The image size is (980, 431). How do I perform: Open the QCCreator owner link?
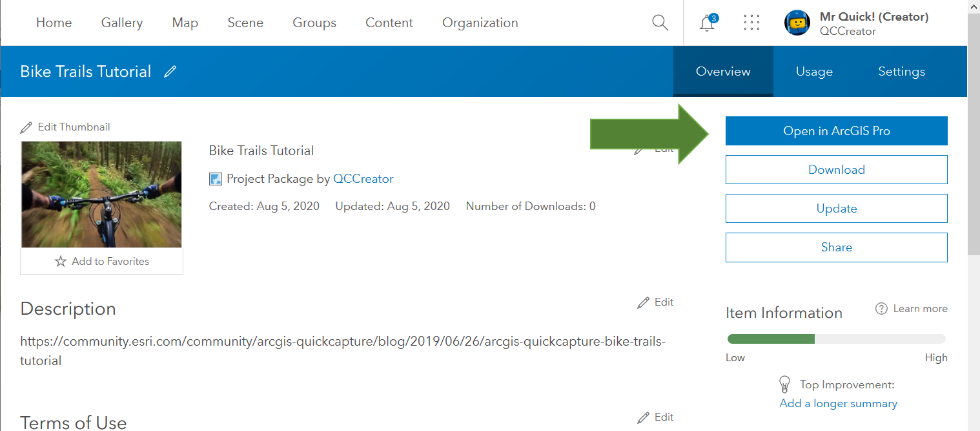[363, 179]
